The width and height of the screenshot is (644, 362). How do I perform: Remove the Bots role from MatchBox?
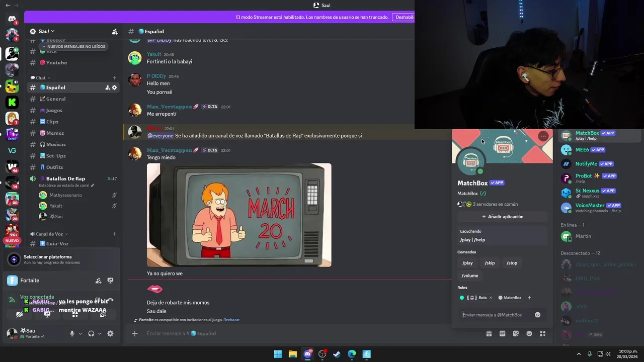click(491, 298)
